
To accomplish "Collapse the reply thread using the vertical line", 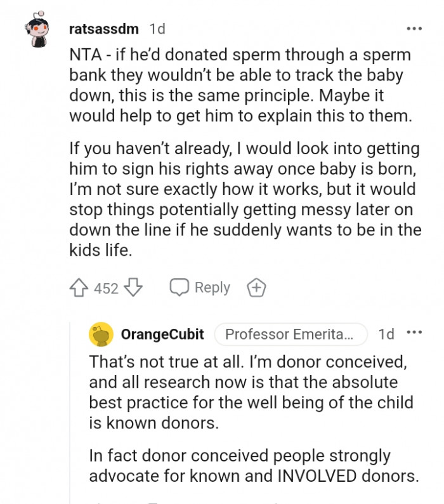I will pyautogui.click(x=72, y=413).
